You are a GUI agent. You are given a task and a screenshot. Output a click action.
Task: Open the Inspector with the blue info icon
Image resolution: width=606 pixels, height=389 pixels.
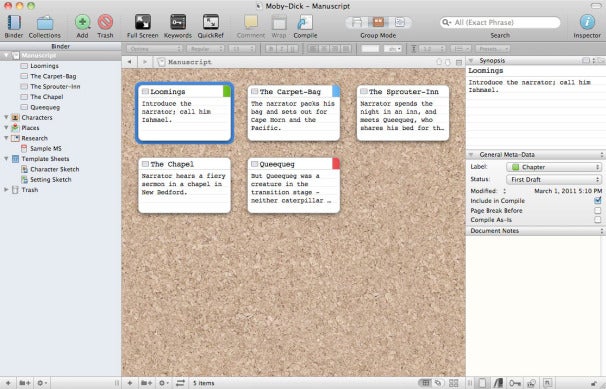click(x=587, y=22)
